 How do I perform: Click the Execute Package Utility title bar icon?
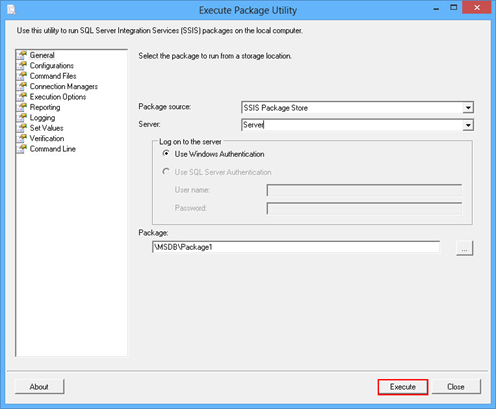[x=11, y=10]
